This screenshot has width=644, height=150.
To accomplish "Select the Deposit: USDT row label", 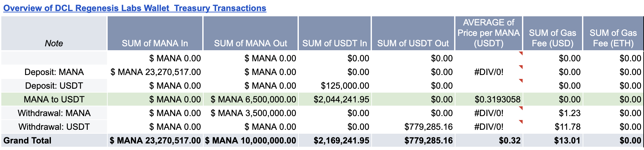I will [54, 86].
